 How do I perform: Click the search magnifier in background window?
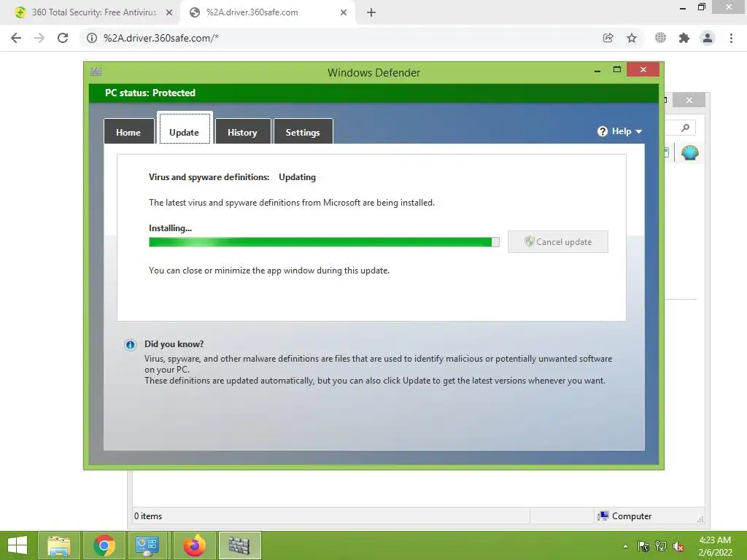pos(685,128)
